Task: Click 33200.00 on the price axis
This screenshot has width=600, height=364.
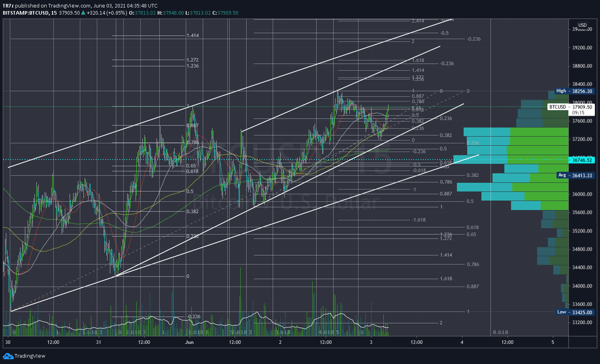Action: point(582,323)
